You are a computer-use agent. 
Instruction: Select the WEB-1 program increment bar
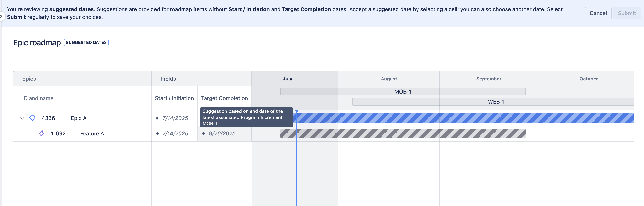[493, 102]
